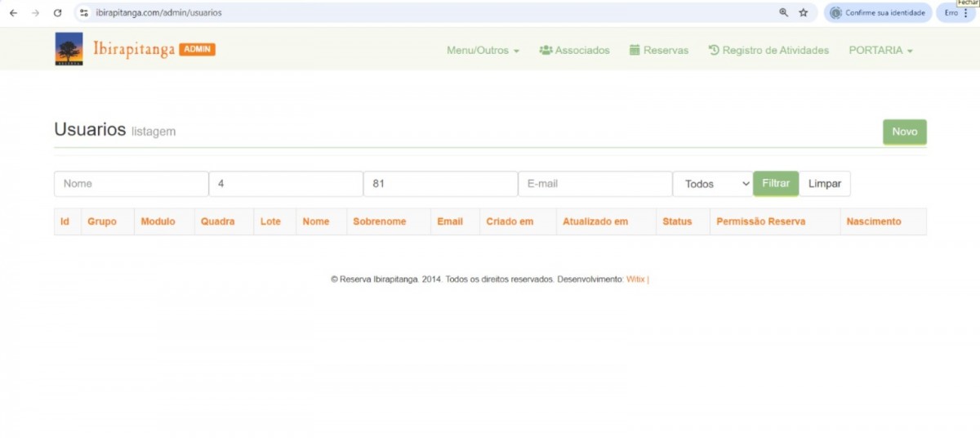Screen dimensions: 980x438
Task: Open the Reservas menu item
Action: (x=658, y=51)
